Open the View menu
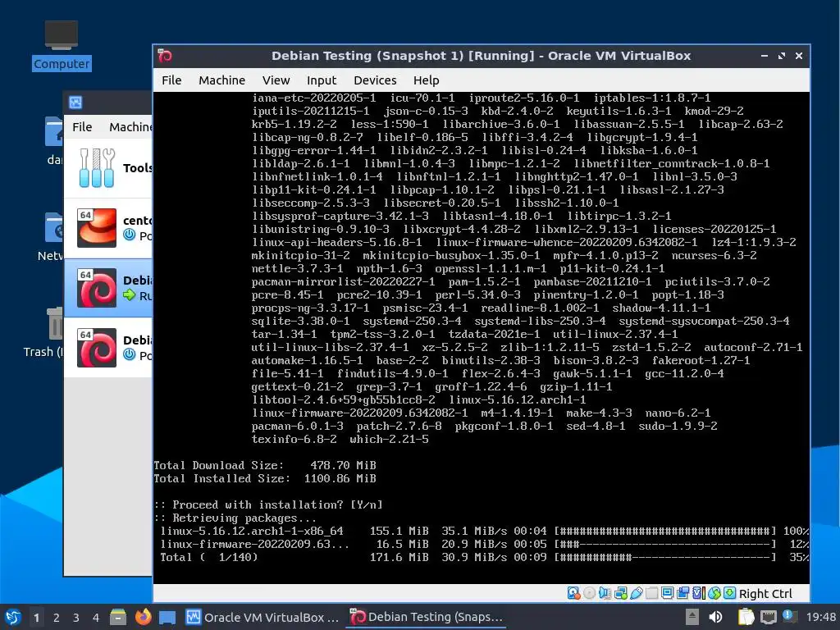This screenshot has height=630, width=840. coord(276,80)
